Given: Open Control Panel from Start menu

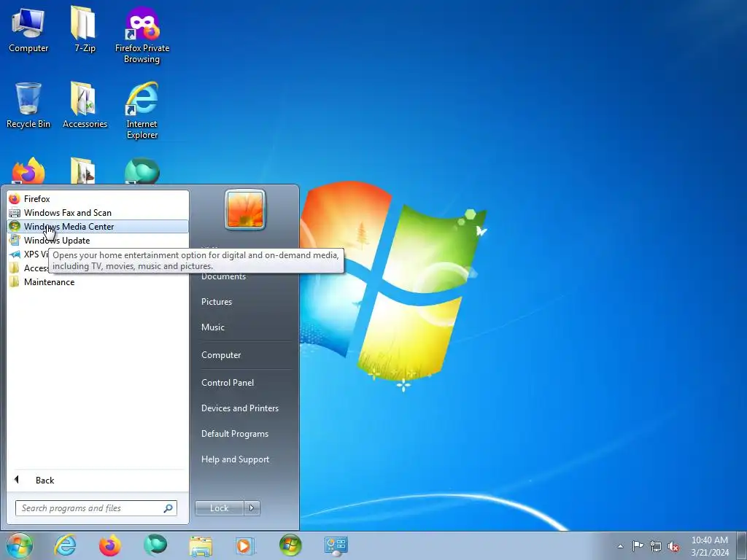Looking at the screenshot, I should click(x=228, y=382).
